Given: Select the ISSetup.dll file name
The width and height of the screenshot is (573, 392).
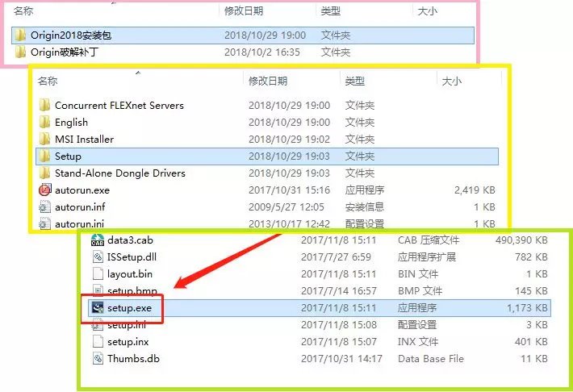Looking at the screenshot, I should 132,256.
